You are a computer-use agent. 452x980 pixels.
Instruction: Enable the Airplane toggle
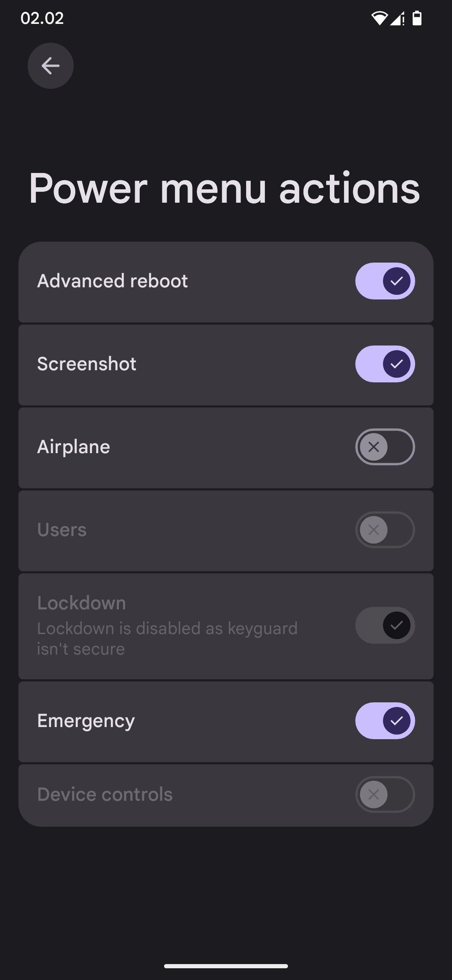[385, 447]
